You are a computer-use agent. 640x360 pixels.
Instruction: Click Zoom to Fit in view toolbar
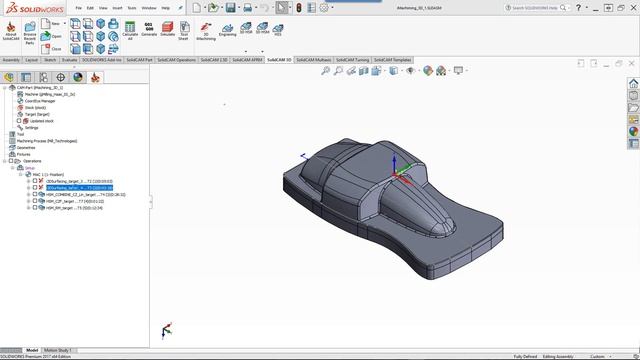[325, 71]
